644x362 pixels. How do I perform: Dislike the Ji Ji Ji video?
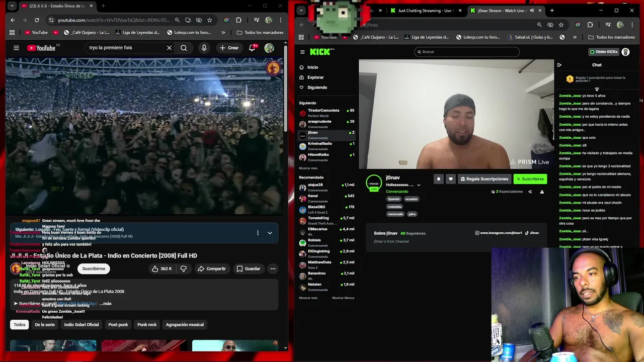pos(184,268)
